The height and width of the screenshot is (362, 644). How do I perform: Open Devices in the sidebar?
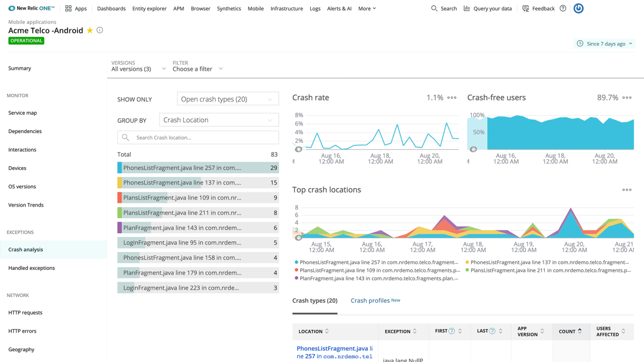point(17,168)
